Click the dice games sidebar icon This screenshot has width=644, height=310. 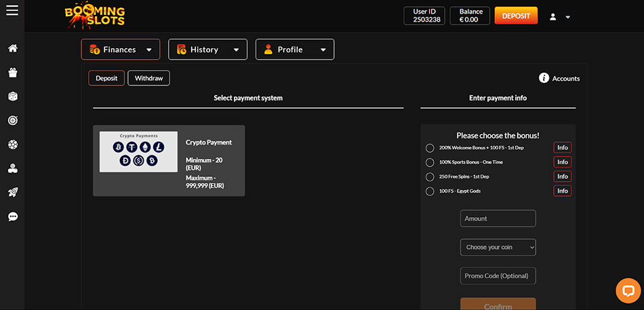coord(13,96)
